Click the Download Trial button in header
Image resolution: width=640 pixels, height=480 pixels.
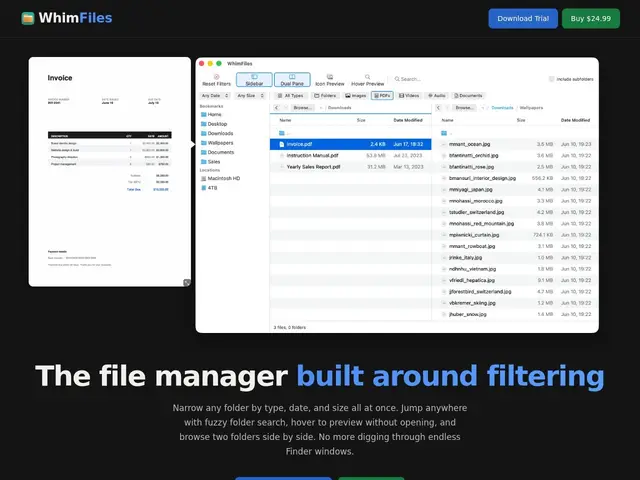(523, 18)
